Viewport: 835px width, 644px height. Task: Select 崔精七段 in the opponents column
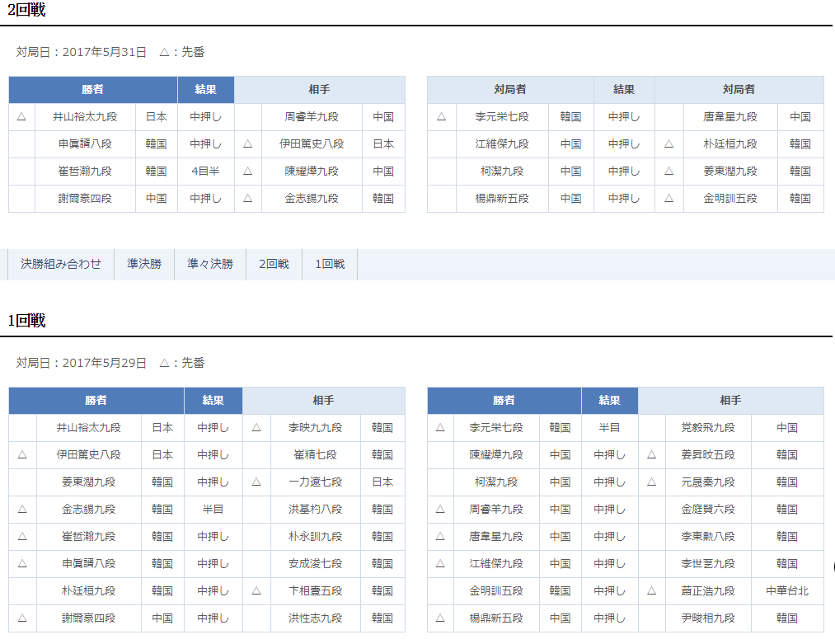(315, 454)
